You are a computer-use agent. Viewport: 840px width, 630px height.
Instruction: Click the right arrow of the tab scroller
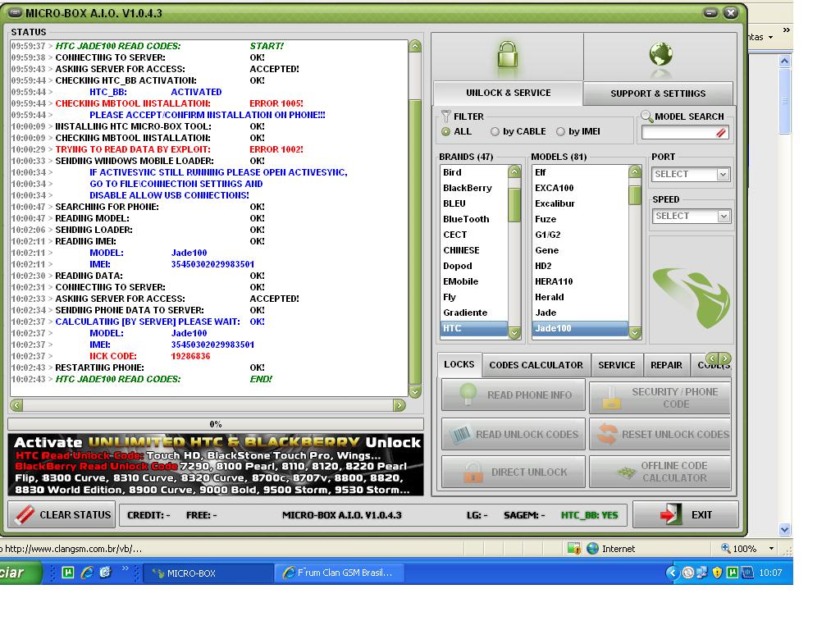(725, 358)
